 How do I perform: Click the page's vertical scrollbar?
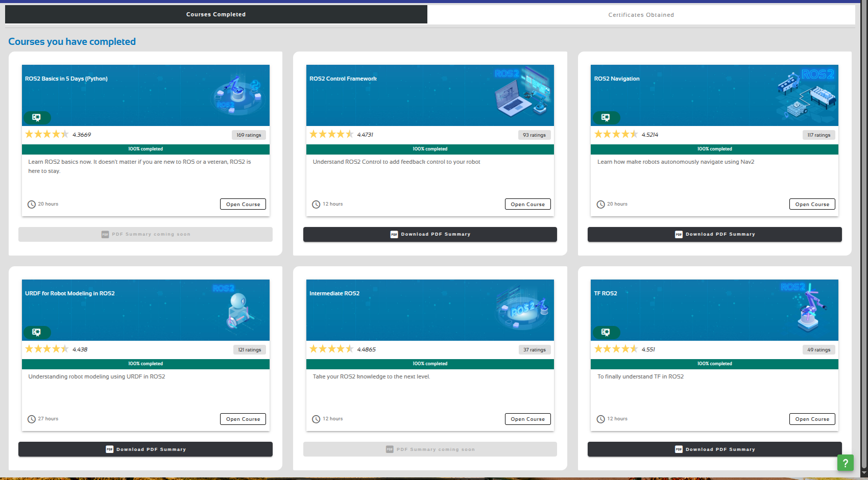coord(864,240)
